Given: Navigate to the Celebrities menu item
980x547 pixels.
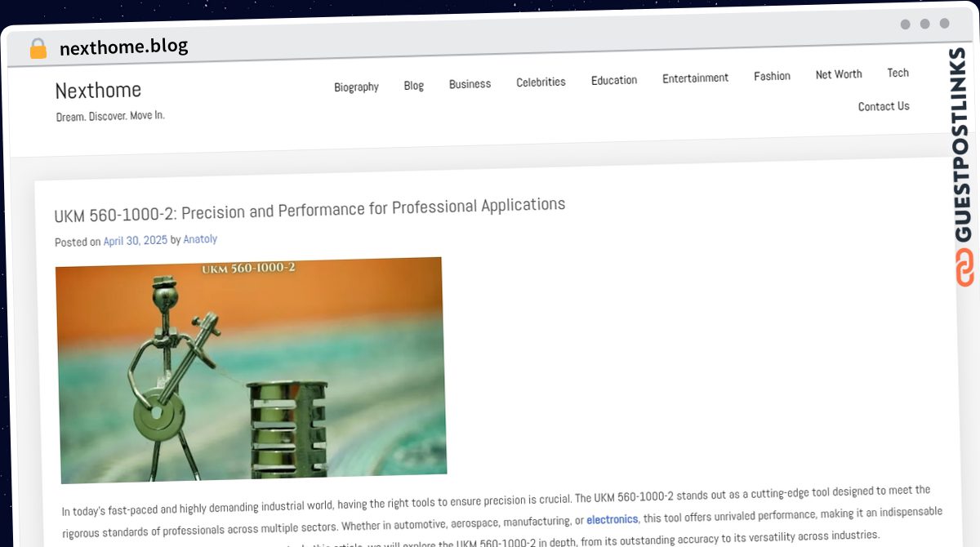Looking at the screenshot, I should pyautogui.click(x=541, y=82).
